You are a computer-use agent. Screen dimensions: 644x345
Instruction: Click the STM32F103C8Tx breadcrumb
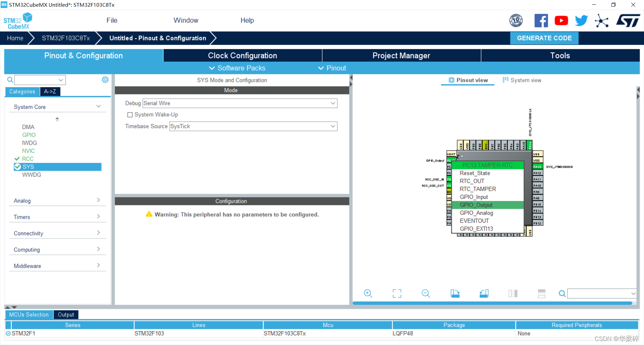(66, 38)
